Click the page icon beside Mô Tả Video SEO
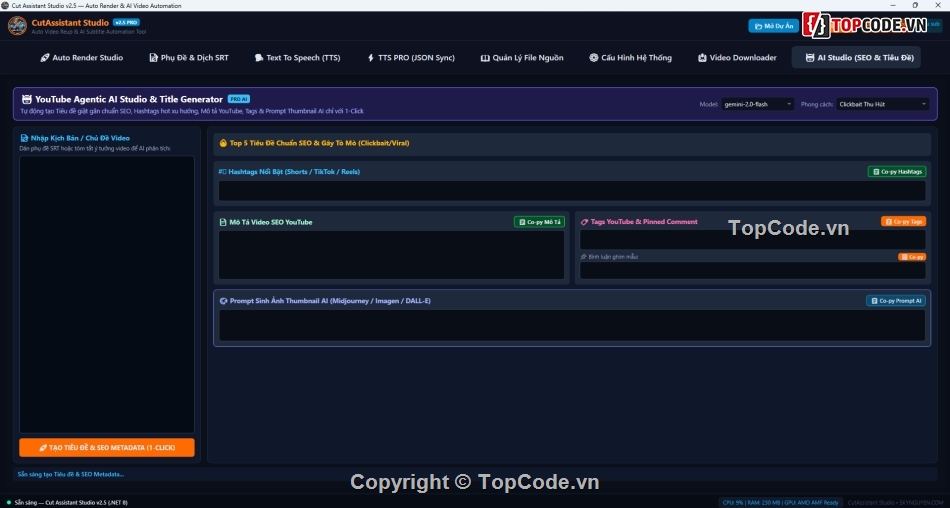The image size is (950, 508). (x=223, y=222)
